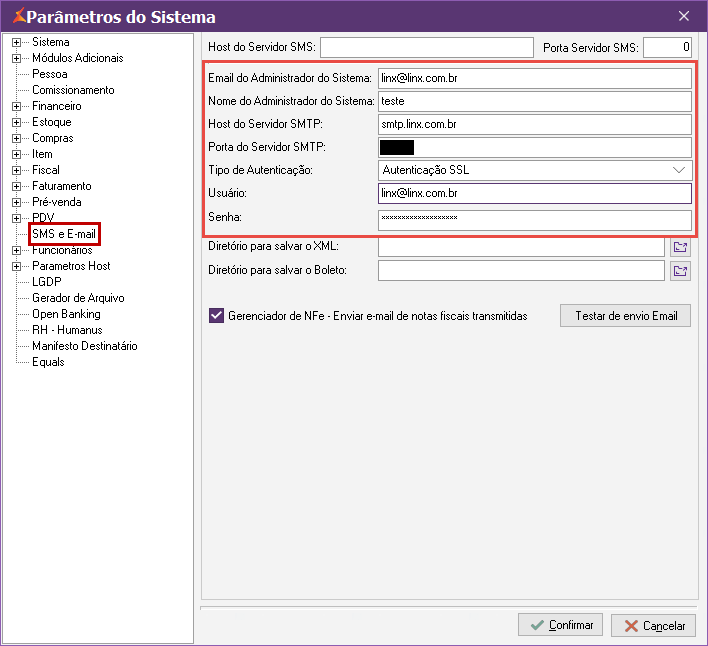The height and width of the screenshot is (646, 708).
Task: Click Financeiro label in tree
Action: pyautogui.click(x=57, y=106)
